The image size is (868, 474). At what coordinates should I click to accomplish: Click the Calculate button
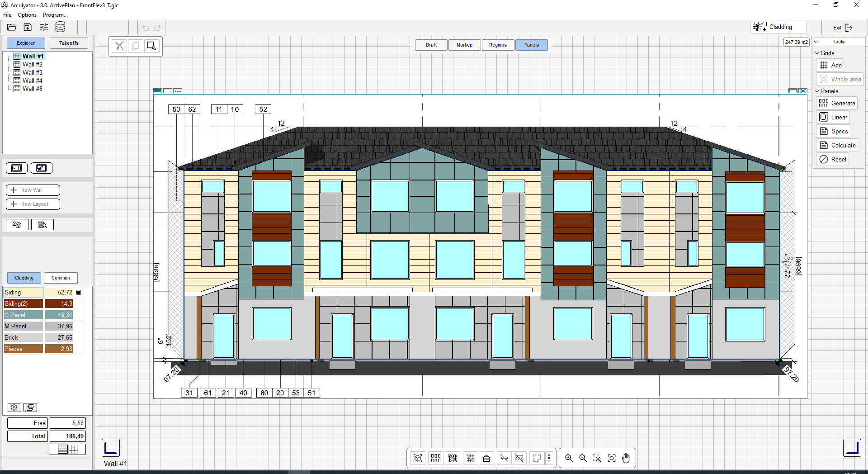pos(837,145)
